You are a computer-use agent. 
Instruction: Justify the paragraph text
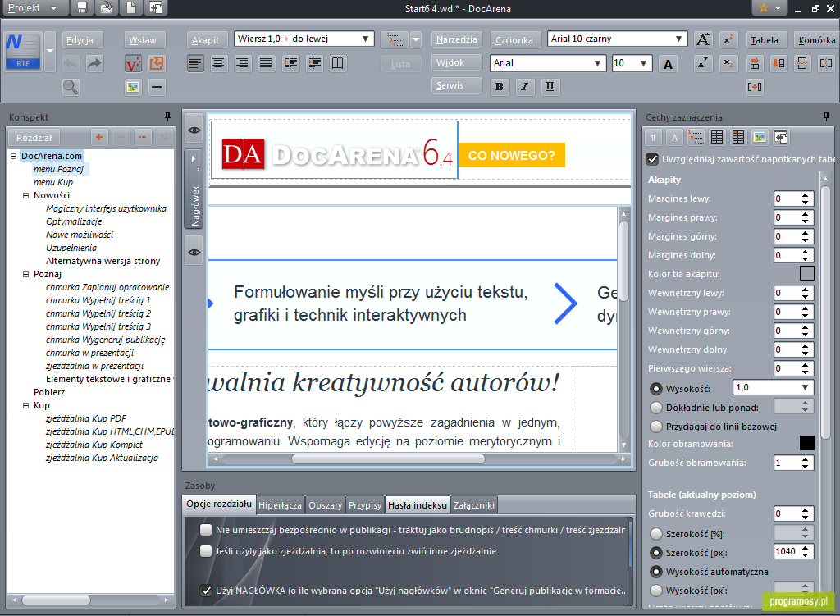pos(266,64)
